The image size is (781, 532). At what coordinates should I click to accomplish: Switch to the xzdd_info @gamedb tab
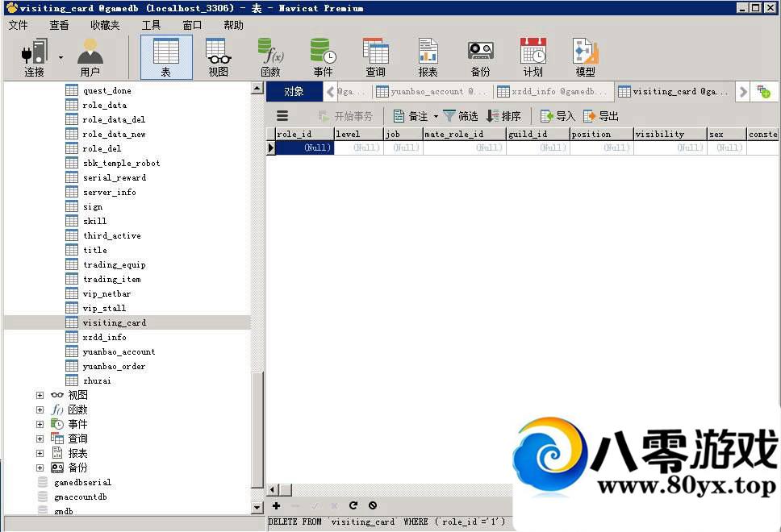click(553, 92)
